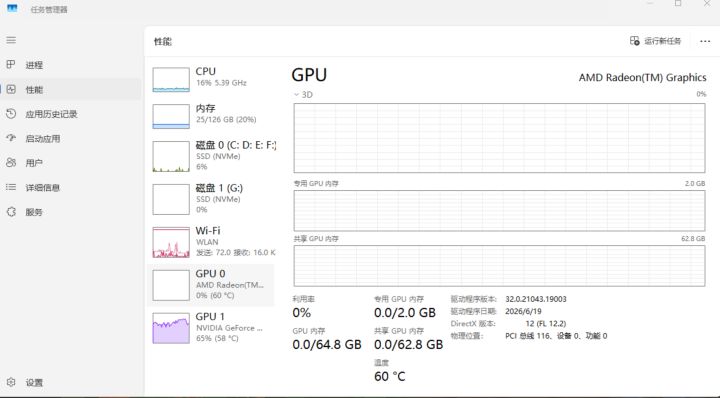Open the 进程 processes page icon

(11, 65)
